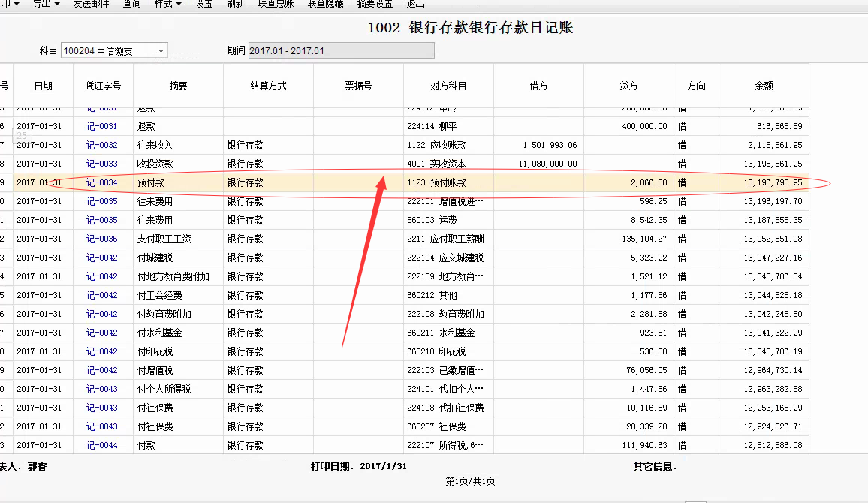Image resolution: width=868 pixels, height=503 pixels.
Task: Click 发送邮件 in the top toolbar
Action: tap(91, 4)
